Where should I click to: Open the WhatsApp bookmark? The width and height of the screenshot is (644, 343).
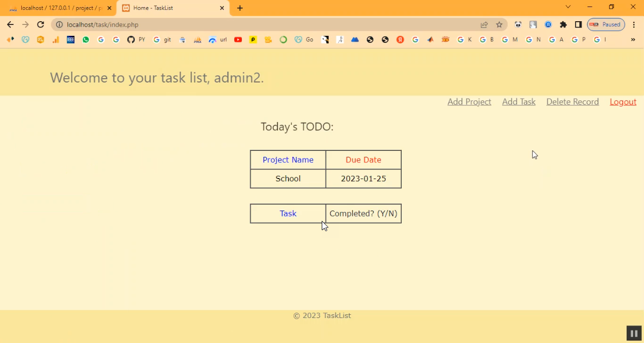click(x=86, y=40)
